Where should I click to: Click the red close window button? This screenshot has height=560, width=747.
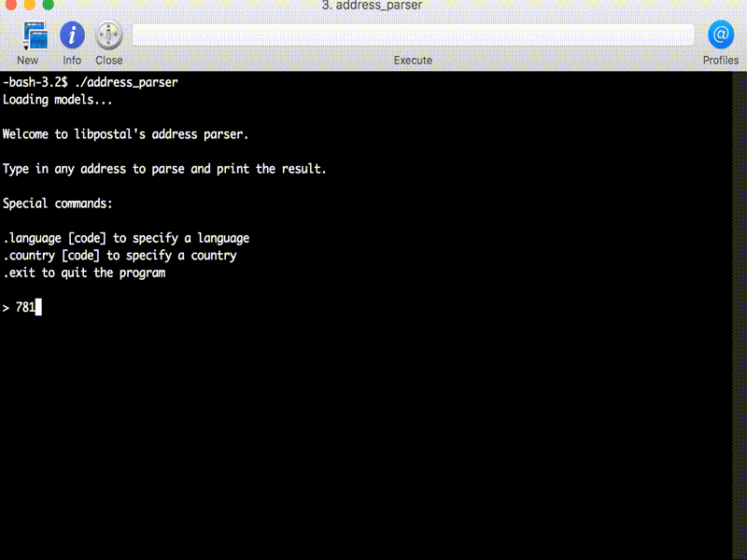click(x=10, y=5)
